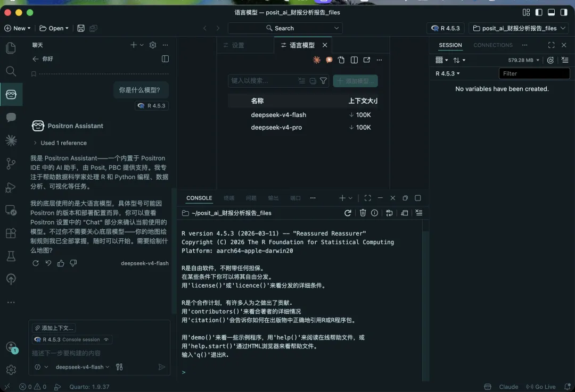575x392 pixels.
Task: Select the SESSION tab
Action: [x=450, y=45]
